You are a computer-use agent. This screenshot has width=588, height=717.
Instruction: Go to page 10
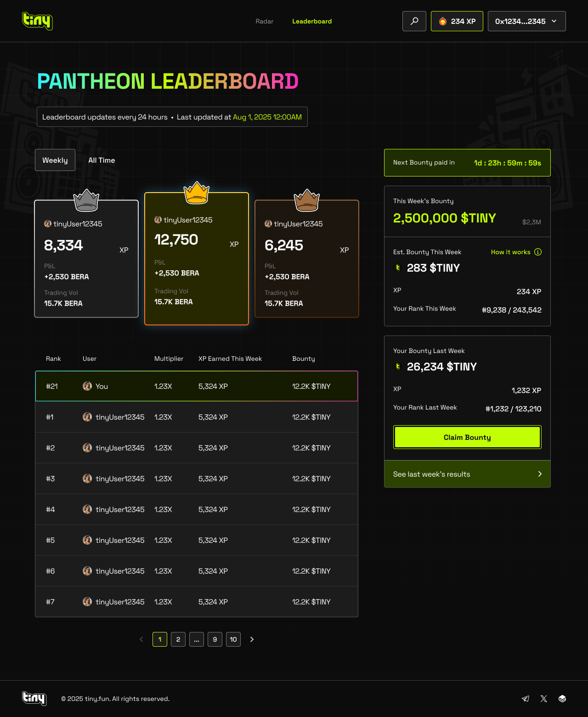click(233, 639)
